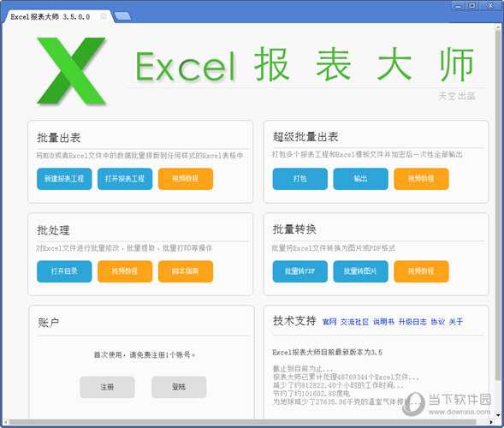Open the 交流社区 link
This screenshot has height=428, width=504.
point(354,322)
